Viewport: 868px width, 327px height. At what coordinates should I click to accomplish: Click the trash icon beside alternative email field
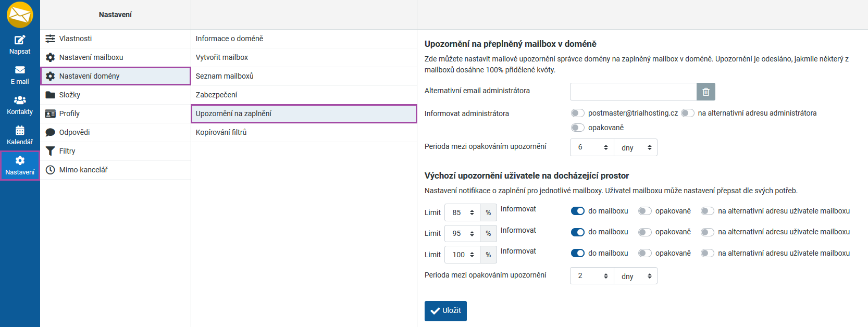pyautogui.click(x=705, y=92)
